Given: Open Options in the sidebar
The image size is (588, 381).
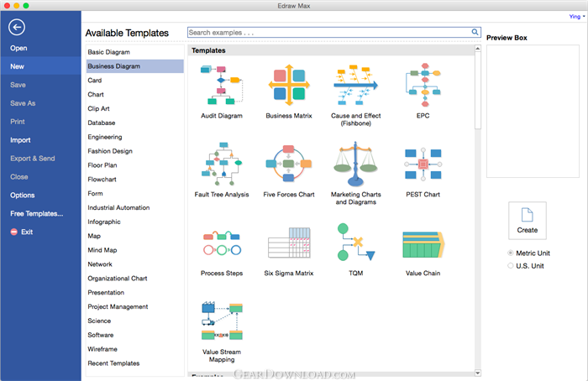Looking at the screenshot, I should pyautogui.click(x=23, y=196).
